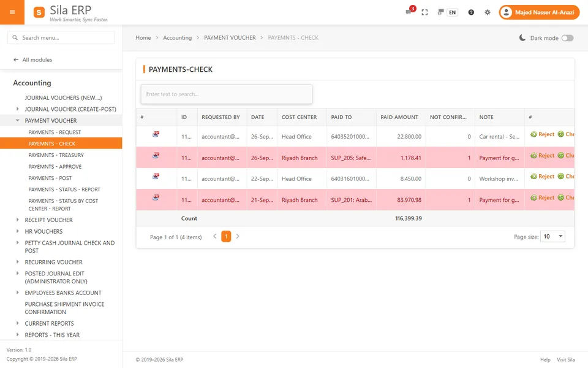
Task: Click Enter text to search field
Action: coord(227,94)
